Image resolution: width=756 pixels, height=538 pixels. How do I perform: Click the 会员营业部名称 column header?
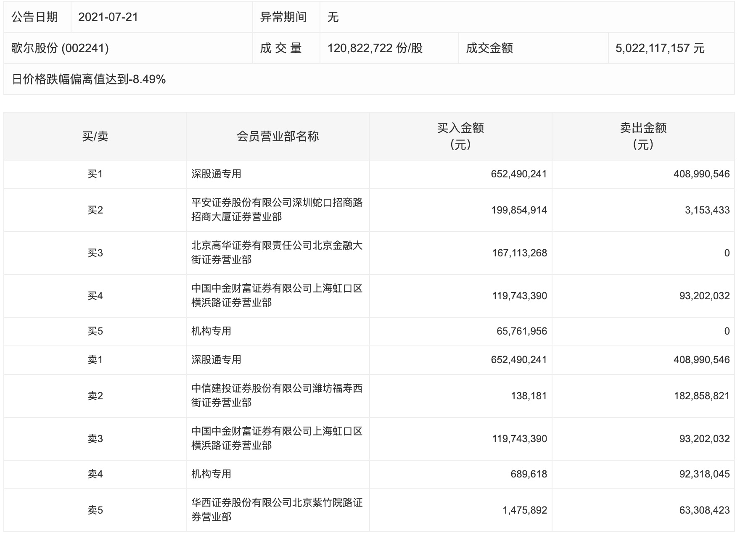click(x=278, y=136)
